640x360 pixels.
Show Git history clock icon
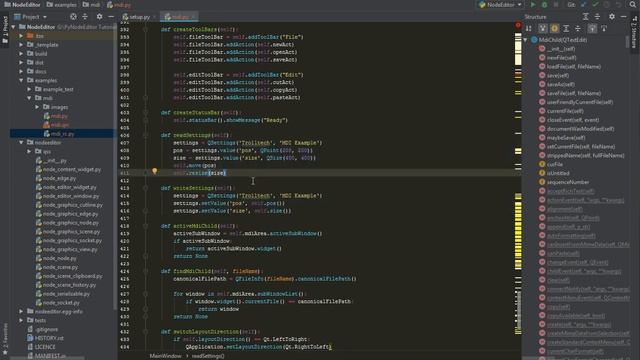coord(607,5)
